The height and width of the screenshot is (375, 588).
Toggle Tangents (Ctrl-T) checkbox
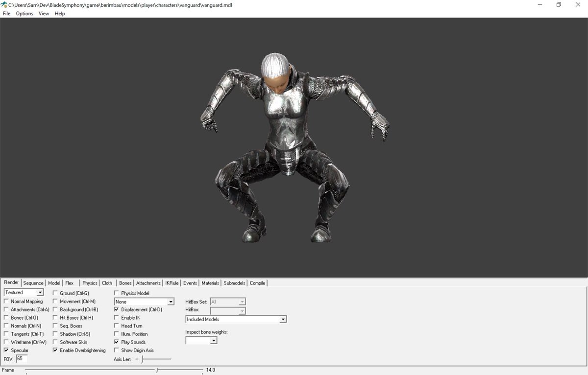pos(24,334)
